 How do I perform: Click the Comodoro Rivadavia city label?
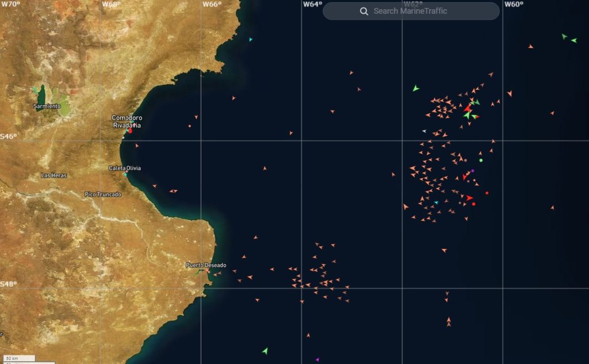tap(127, 121)
